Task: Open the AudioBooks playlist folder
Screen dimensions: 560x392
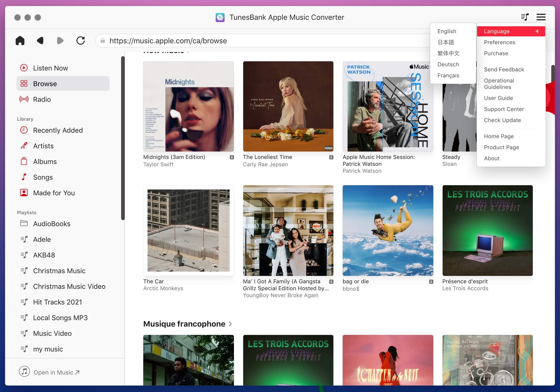Action: tap(63, 224)
